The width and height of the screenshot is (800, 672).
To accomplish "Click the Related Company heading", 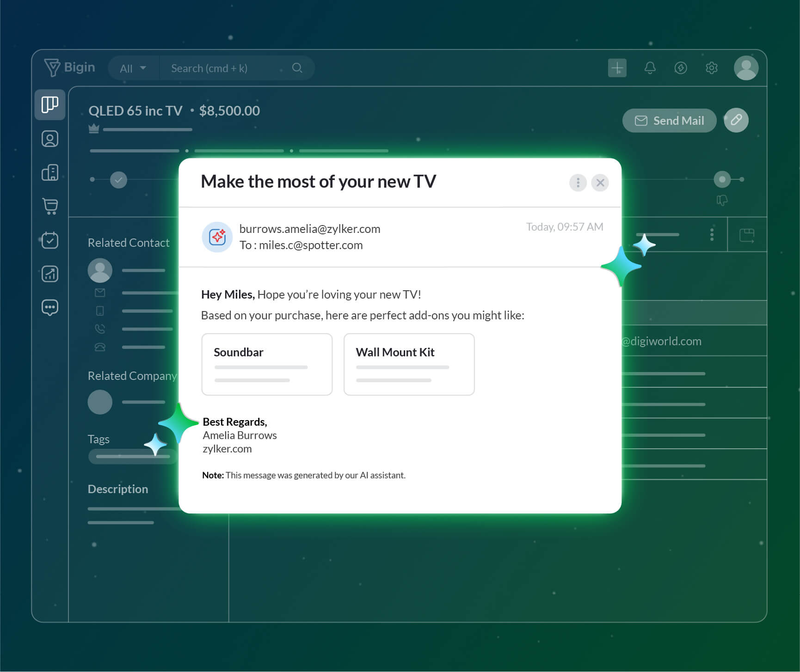I will (132, 376).
